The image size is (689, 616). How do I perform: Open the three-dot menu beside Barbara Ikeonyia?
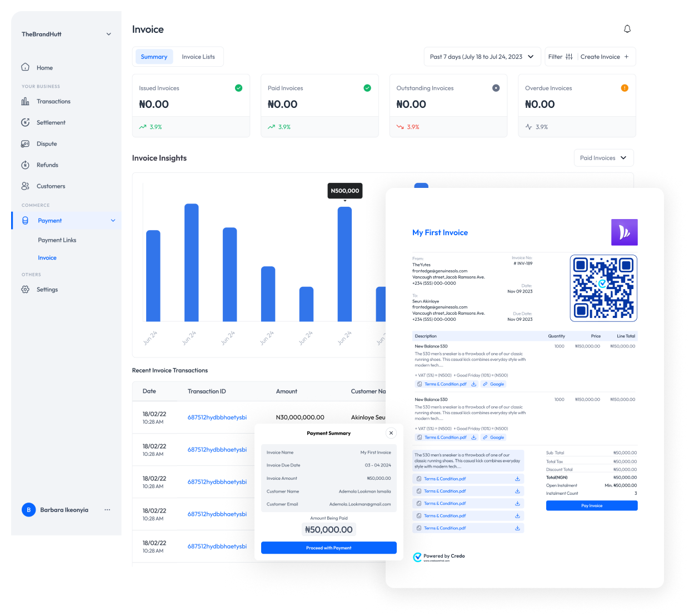(x=107, y=510)
